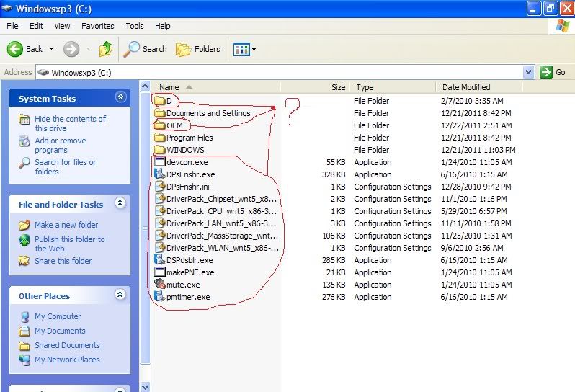Collapse the System Tasks panel
The image size is (575, 392).
click(120, 97)
